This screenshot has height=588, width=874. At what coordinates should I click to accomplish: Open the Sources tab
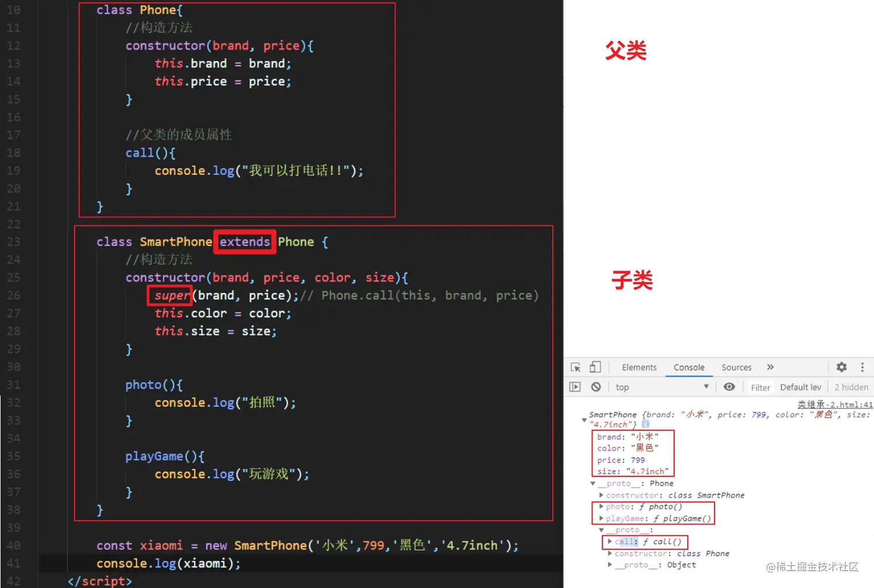[x=736, y=367]
